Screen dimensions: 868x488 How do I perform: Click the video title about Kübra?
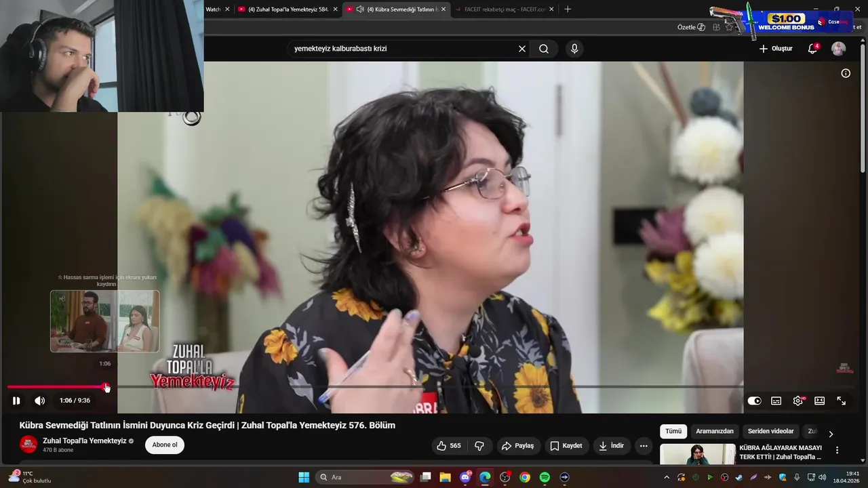pos(208,426)
